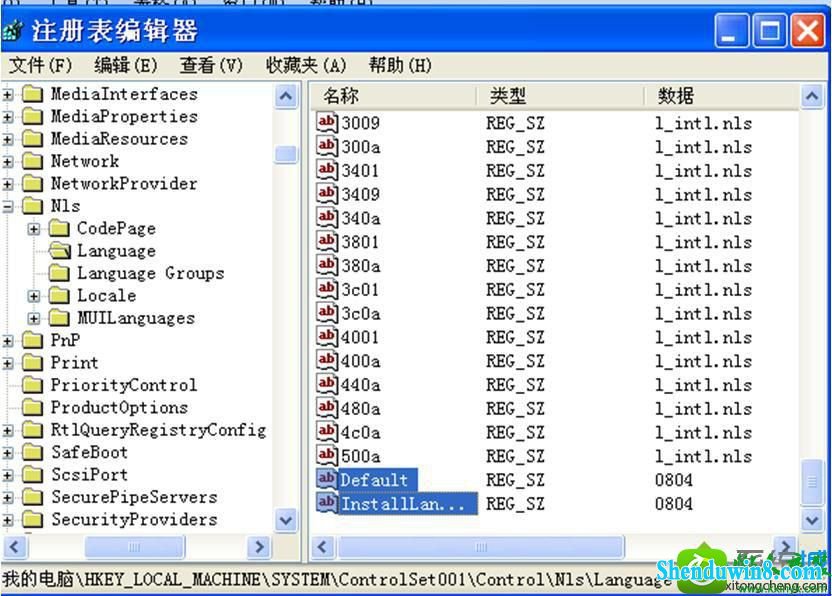Viewport: 832px width, 596px height.
Task: Click the string icon of value 3c01
Action: click(x=327, y=289)
